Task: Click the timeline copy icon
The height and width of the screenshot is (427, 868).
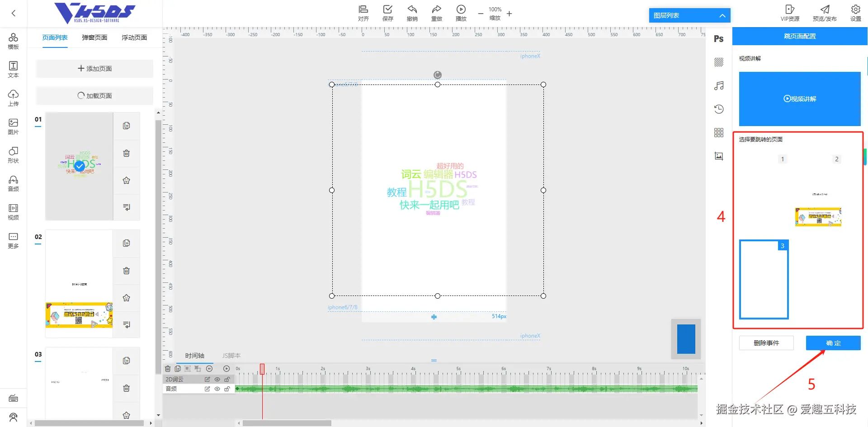Action: click(x=178, y=369)
